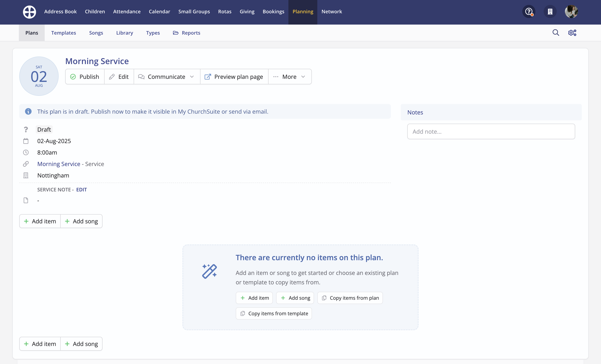Screen dimensions: 601x364
Task: Click top Add item button above empty plan
Action: [x=40, y=221]
